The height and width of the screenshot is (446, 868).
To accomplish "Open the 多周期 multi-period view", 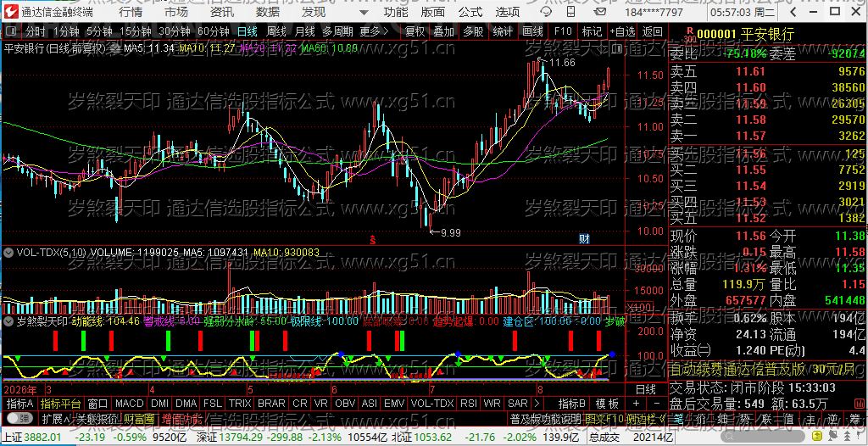I will tap(337, 31).
